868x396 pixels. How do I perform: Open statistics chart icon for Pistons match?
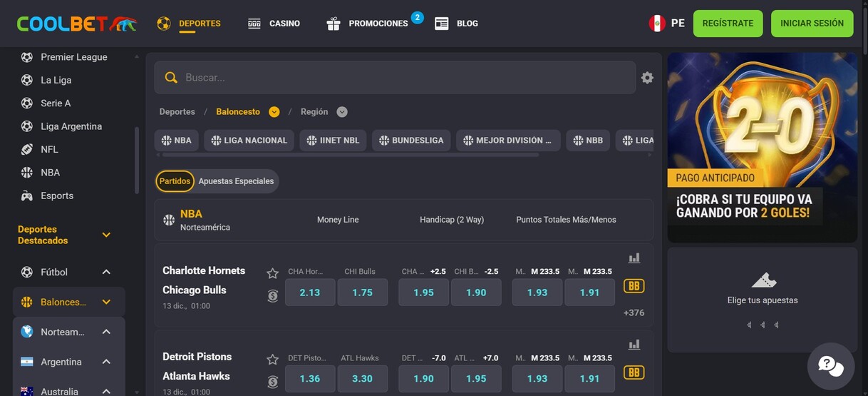[634, 345]
